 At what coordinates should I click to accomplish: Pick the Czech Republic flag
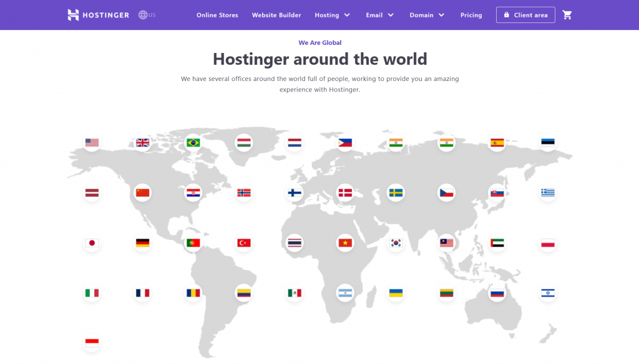(447, 193)
